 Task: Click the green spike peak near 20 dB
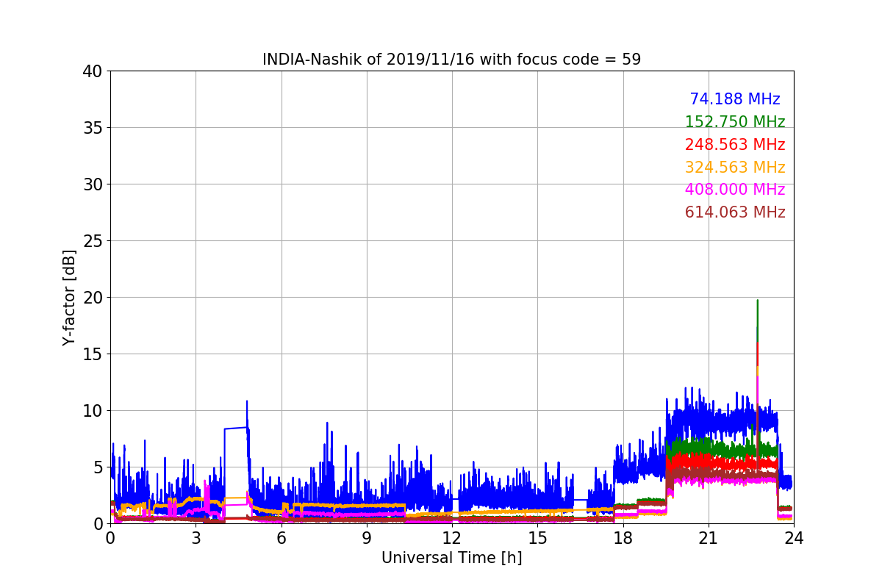click(757, 301)
